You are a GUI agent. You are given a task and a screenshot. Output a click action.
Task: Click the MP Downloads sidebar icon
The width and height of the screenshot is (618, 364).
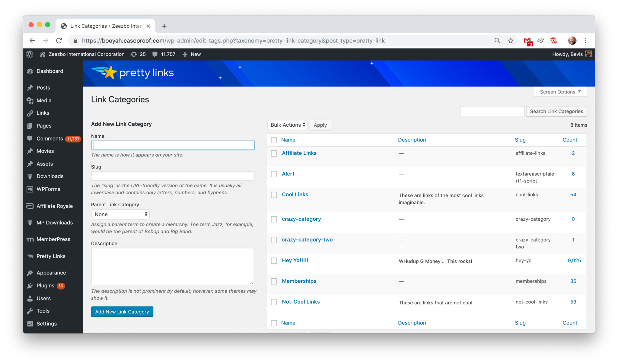[29, 223]
